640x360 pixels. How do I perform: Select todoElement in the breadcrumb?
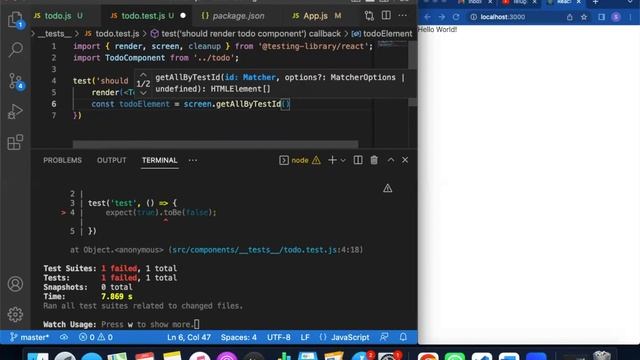click(x=382, y=34)
